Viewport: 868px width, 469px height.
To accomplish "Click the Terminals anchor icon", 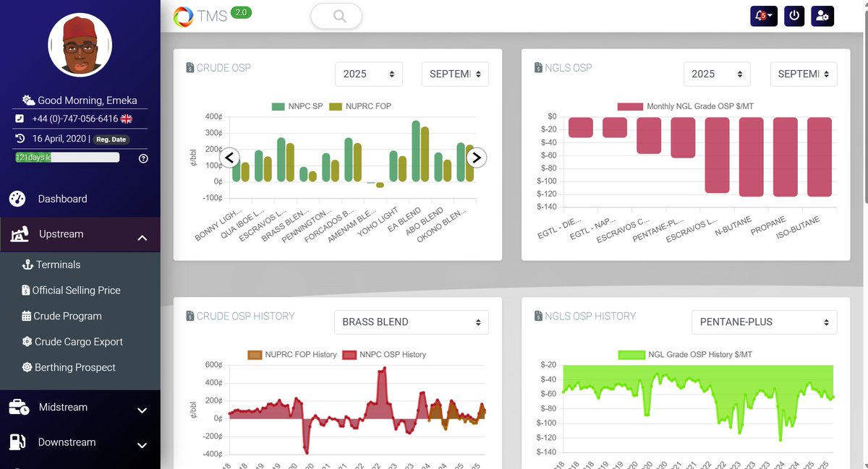I will (28, 264).
